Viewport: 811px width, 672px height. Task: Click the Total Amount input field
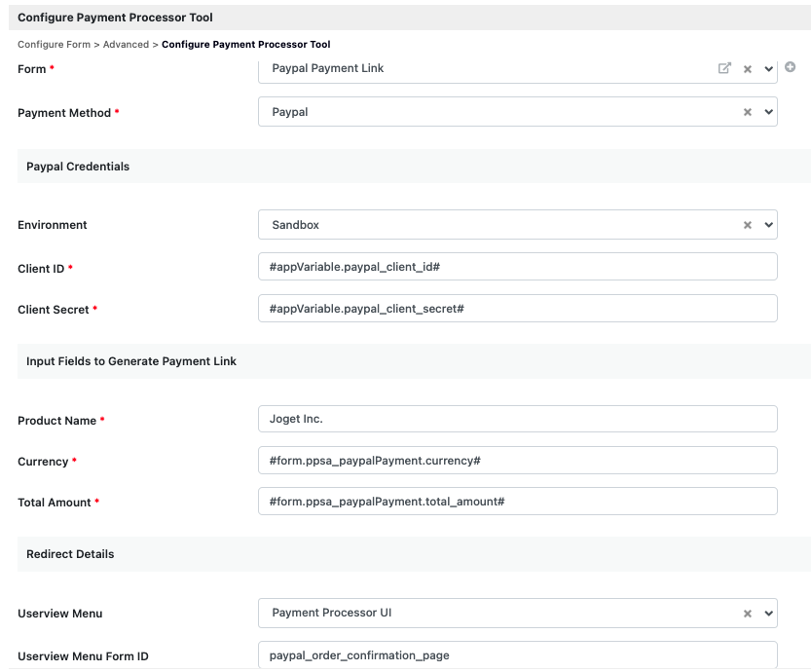tap(518, 502)
